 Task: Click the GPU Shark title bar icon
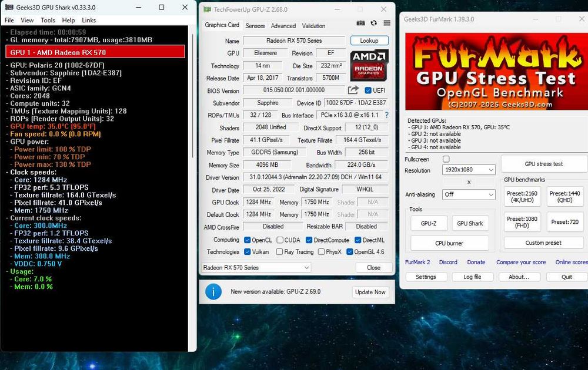(9, 7)
